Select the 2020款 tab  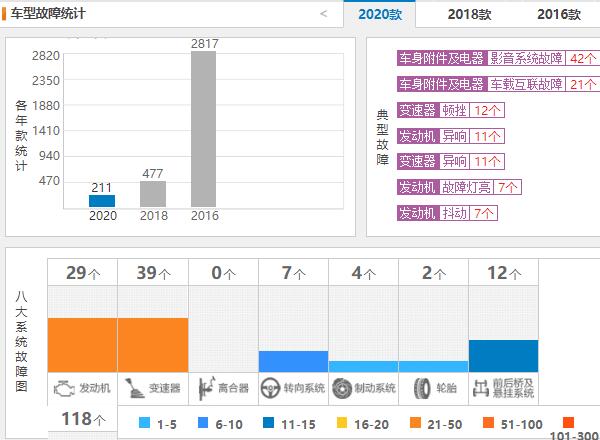[380, 15]
